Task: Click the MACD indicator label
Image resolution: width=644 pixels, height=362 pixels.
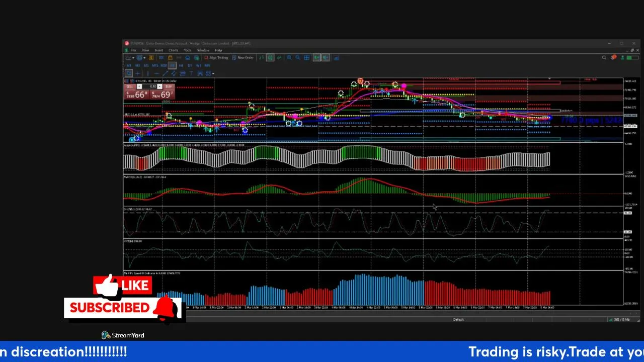Action: pyautogui.click(x=145, y=177)
